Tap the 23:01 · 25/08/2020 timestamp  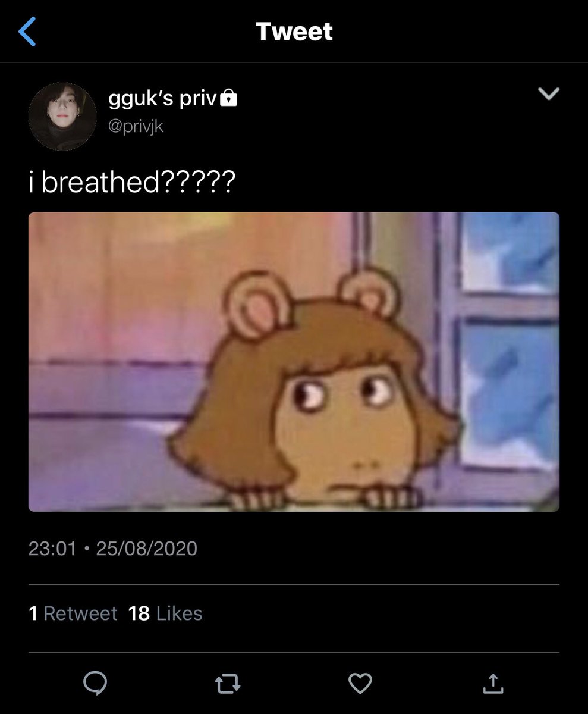(113, 548)
